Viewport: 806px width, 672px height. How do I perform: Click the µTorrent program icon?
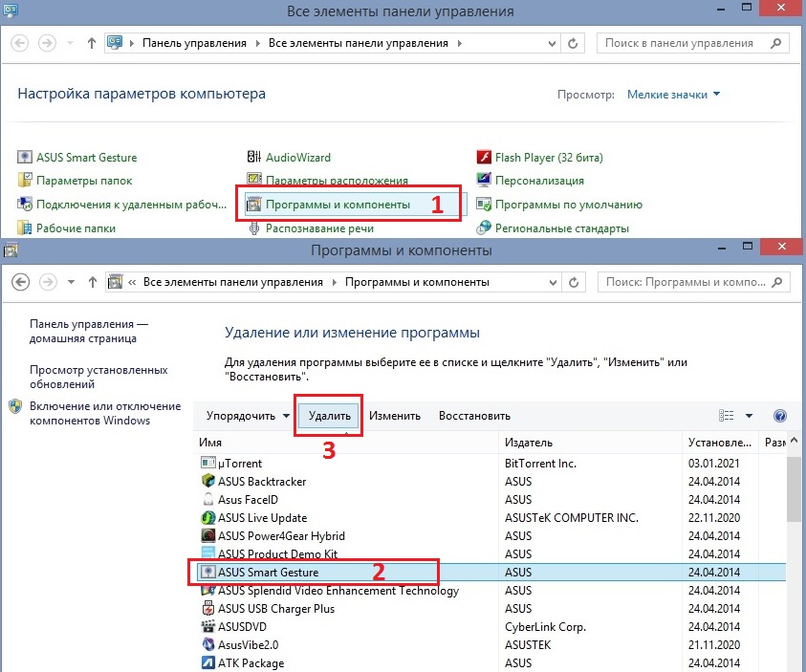pos(207,463)
